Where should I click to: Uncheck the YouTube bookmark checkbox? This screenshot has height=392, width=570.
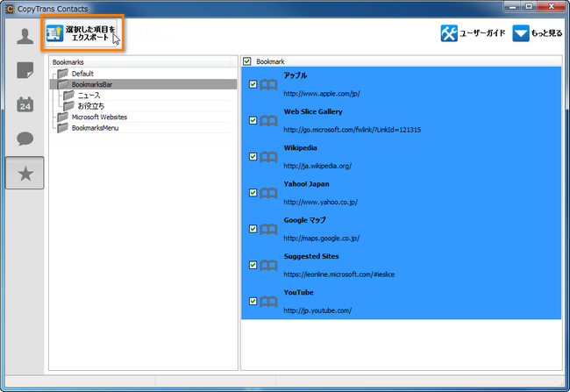click(253, 301)
